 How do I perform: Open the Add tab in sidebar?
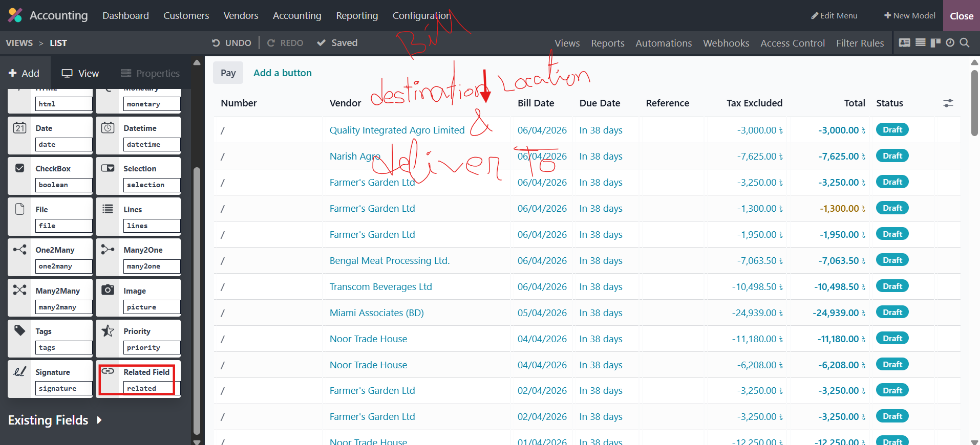tap(24, 73)
